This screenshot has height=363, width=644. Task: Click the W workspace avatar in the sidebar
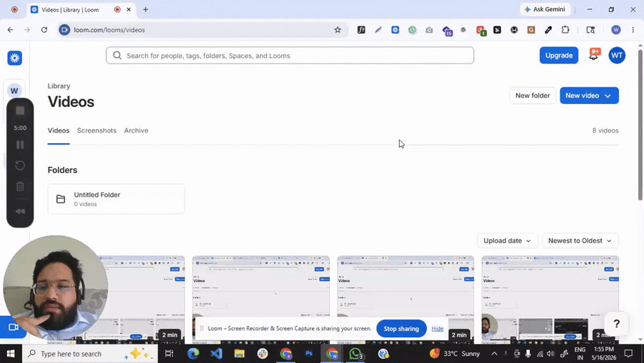(14, 90)
